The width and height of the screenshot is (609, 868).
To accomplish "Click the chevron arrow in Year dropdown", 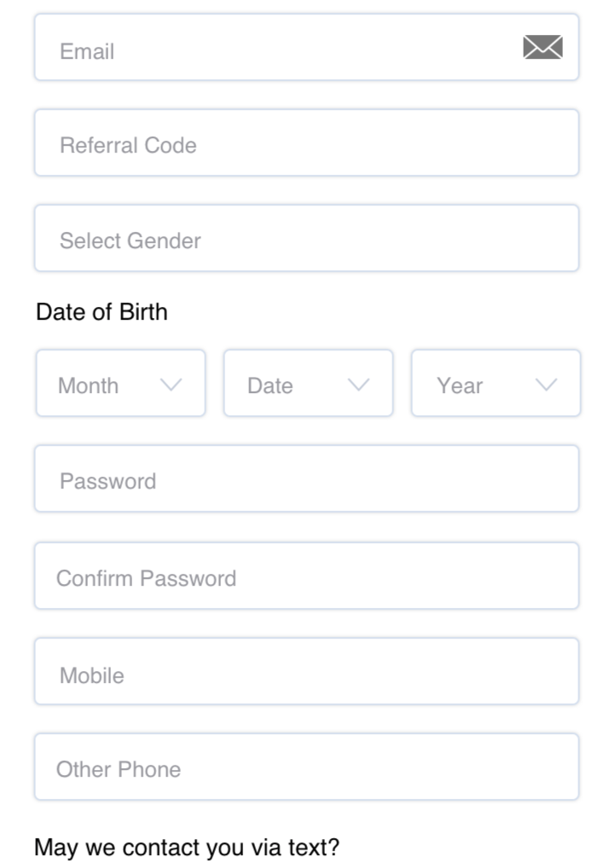I will (x=547, y=385).
